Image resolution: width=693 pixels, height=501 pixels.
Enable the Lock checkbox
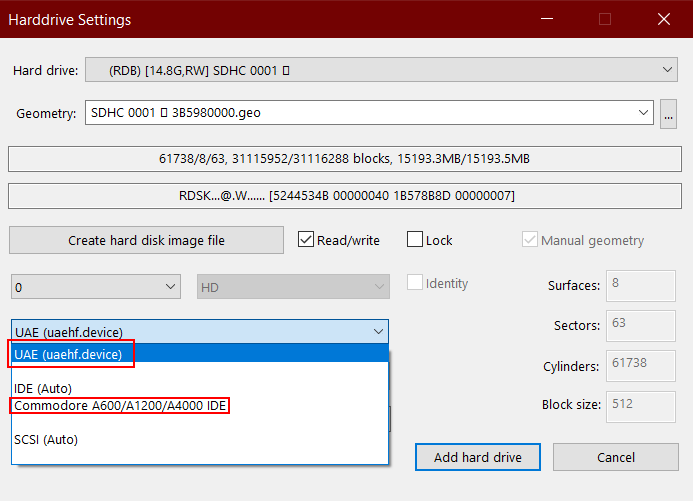coord(416,240)
